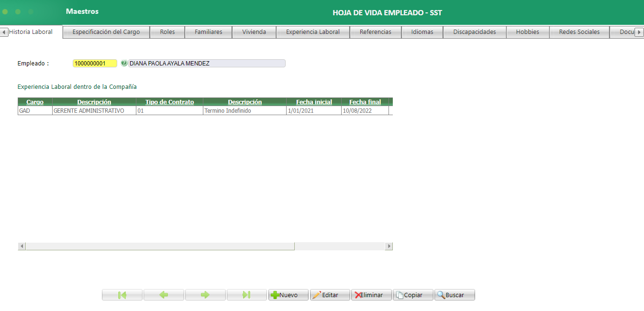The image size is (644, 311).
Task: Switch to the Referencias tab
Action: click(x=376, y=32)
